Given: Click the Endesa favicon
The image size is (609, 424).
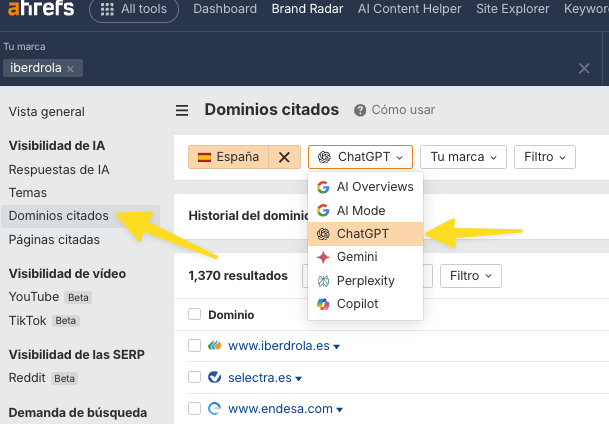Looking at the screenshot, I should [214, 408].
